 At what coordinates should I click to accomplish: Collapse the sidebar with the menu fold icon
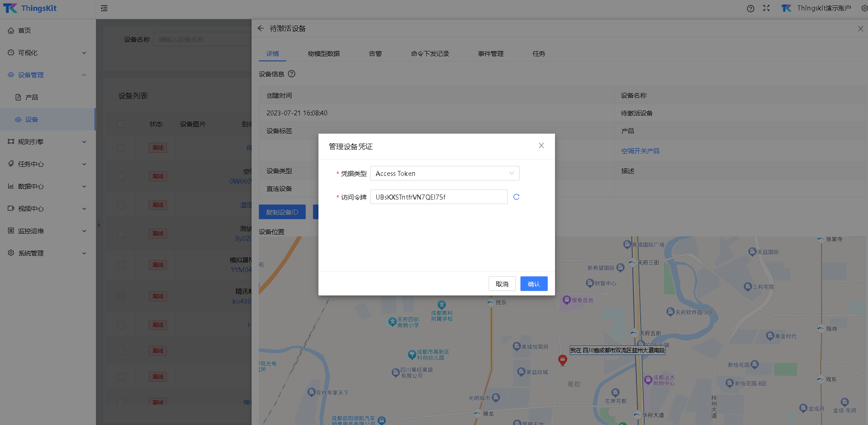pyautogui.click(x=104, y=8)
